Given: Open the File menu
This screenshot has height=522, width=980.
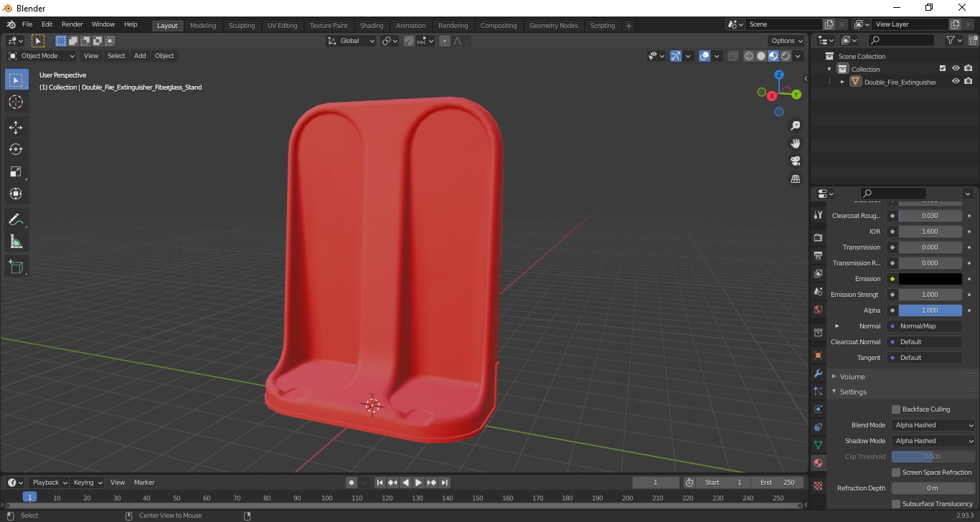Looking at the screenshot, I should 27,24.
